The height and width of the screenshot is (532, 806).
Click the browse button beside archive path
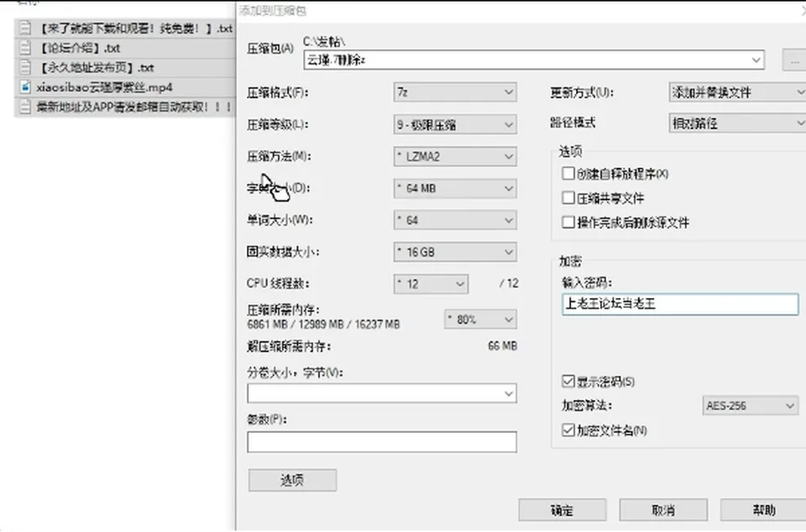pyautogui.click(x=794, y=60)
